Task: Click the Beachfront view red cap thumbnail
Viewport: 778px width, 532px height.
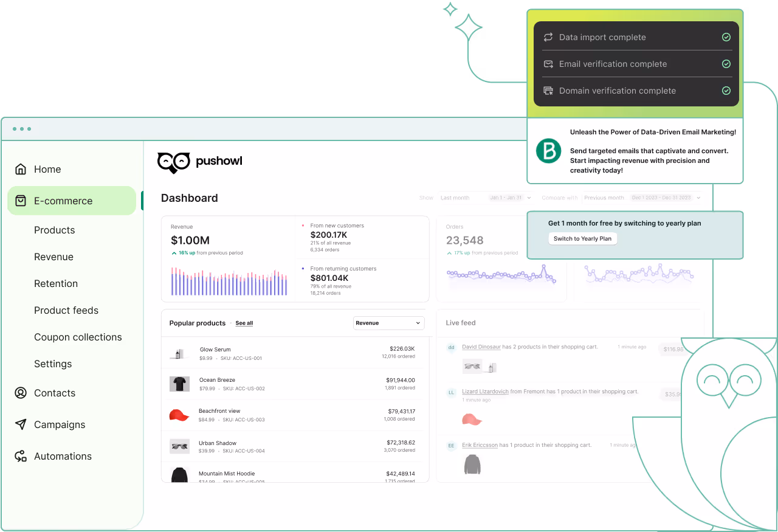Action: coord(179,415)
